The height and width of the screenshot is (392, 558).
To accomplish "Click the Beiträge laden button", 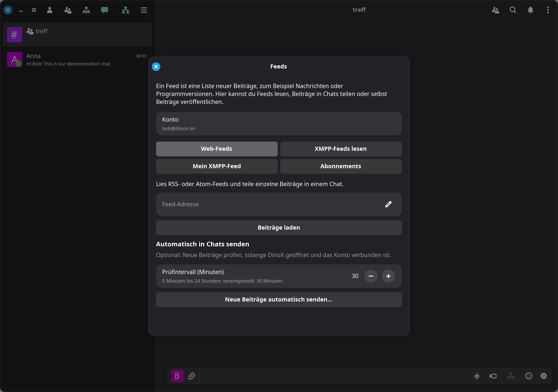I will pyautogui.click(x=279, y=228).
